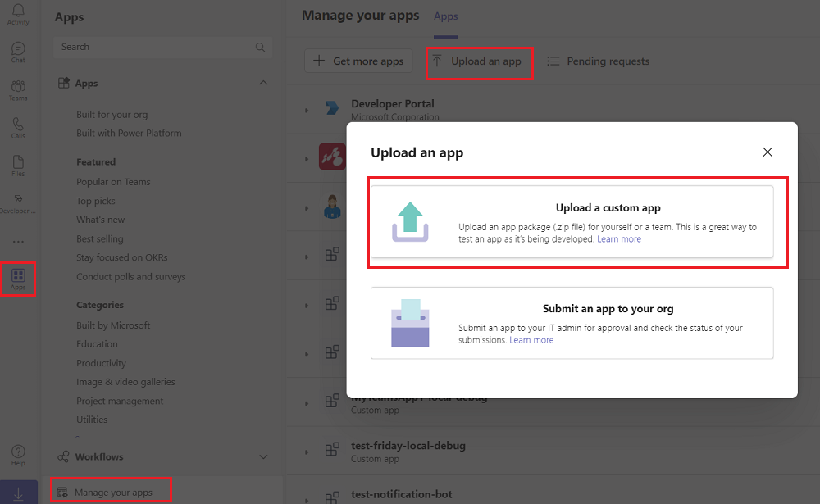Click the Developer Portal app logo

click(332, 108)
